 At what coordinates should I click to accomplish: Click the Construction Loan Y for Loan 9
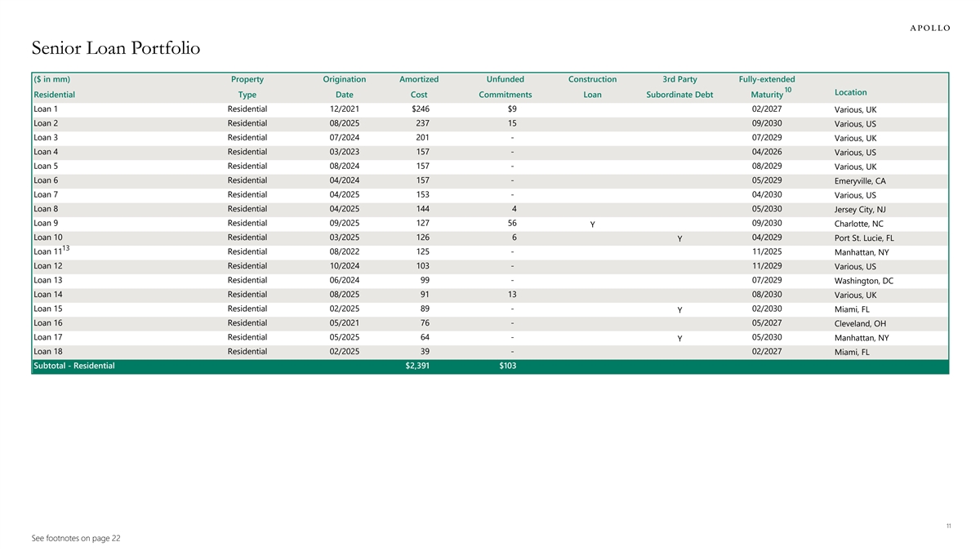pos(592,224)
